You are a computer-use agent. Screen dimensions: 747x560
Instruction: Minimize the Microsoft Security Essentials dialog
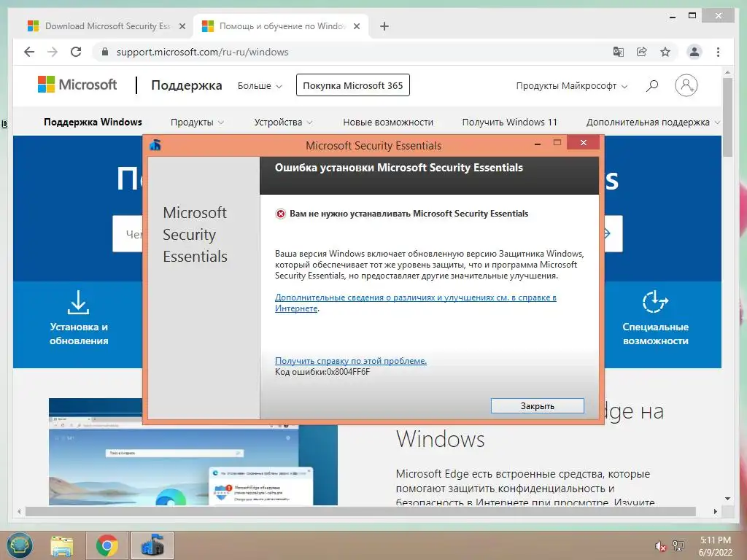click(x=538, y=143)
